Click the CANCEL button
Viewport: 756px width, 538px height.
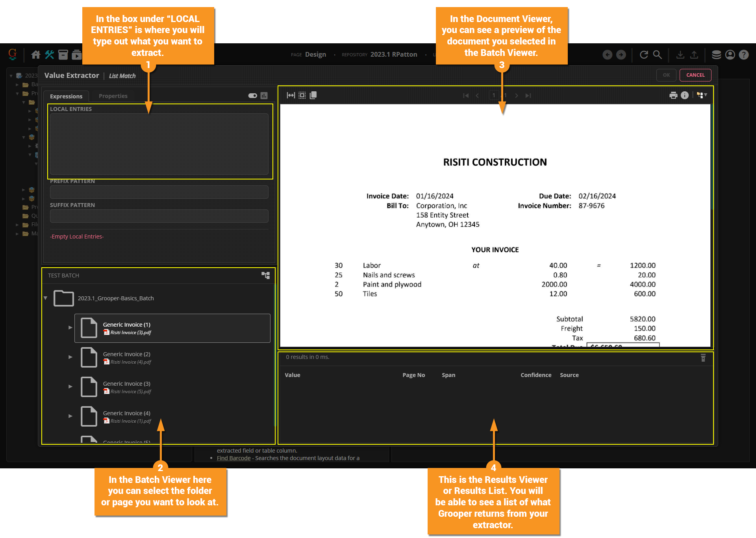point(695,75)
